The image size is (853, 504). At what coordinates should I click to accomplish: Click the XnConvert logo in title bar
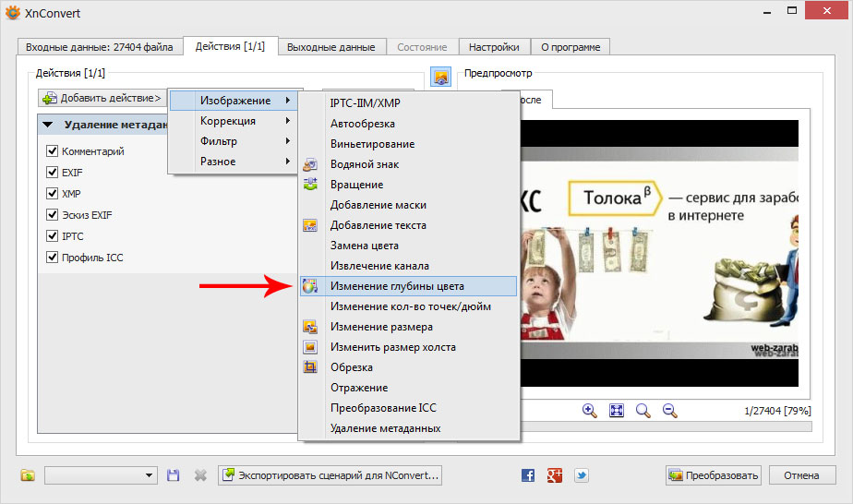(13, 13)
